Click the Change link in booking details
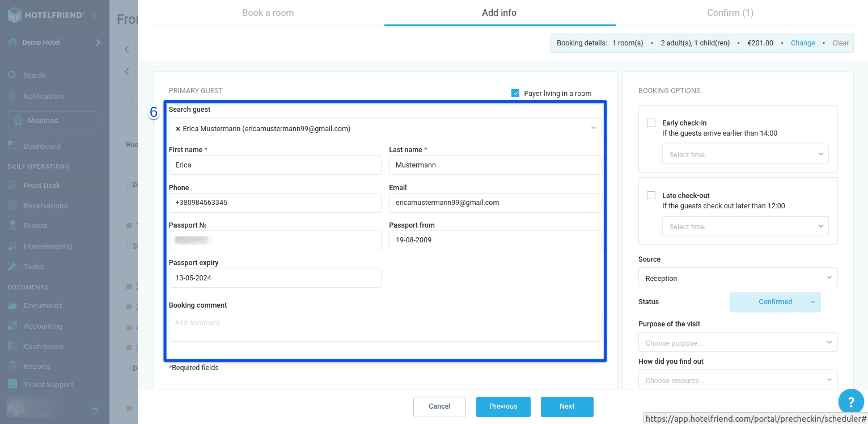868x424 pixels. [802, 43]
